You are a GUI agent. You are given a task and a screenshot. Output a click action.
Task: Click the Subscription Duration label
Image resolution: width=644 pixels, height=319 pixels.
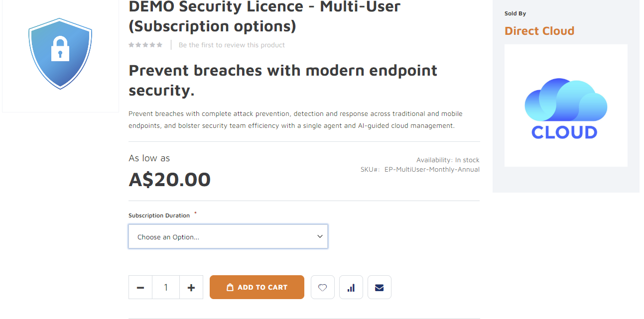159,215
